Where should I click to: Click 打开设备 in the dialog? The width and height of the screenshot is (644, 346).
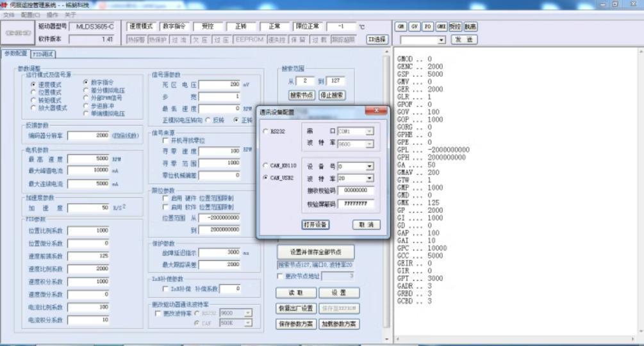tap(315, 225)
